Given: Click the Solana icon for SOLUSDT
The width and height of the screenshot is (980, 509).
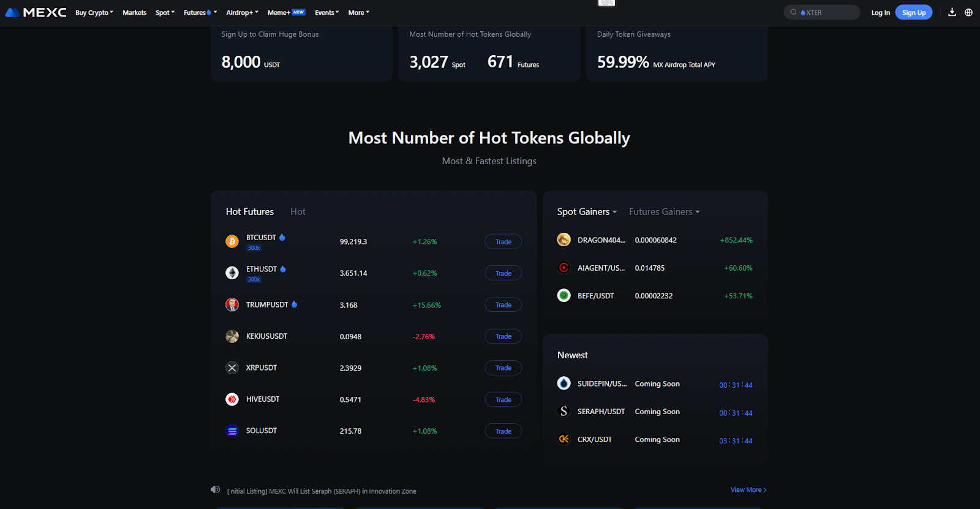Looking at the screenshot, I should [x=232, y=431].
